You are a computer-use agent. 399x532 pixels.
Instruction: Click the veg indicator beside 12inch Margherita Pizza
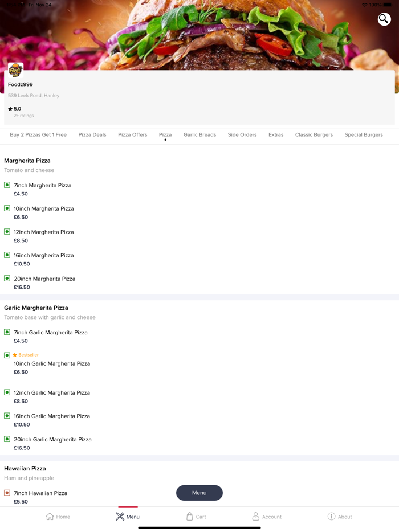tap(7, 232)
